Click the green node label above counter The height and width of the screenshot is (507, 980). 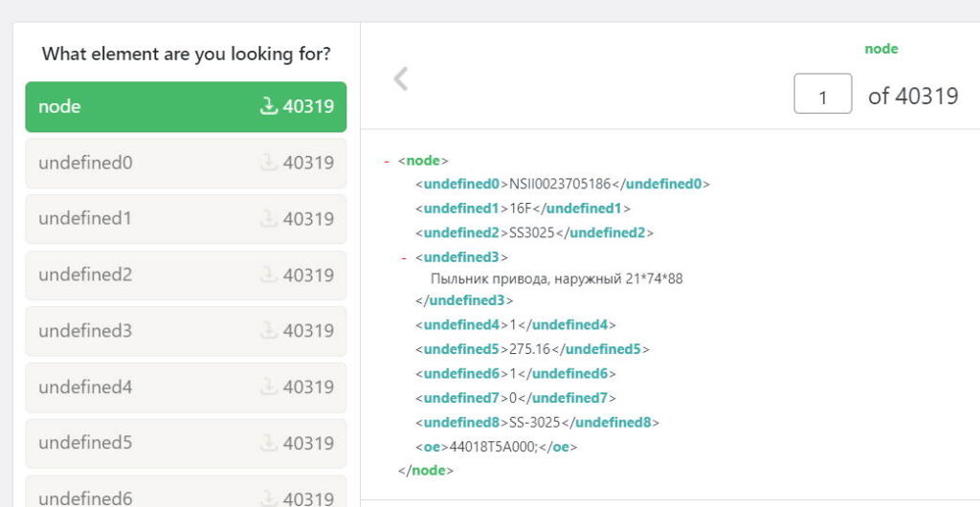(880, 49)
